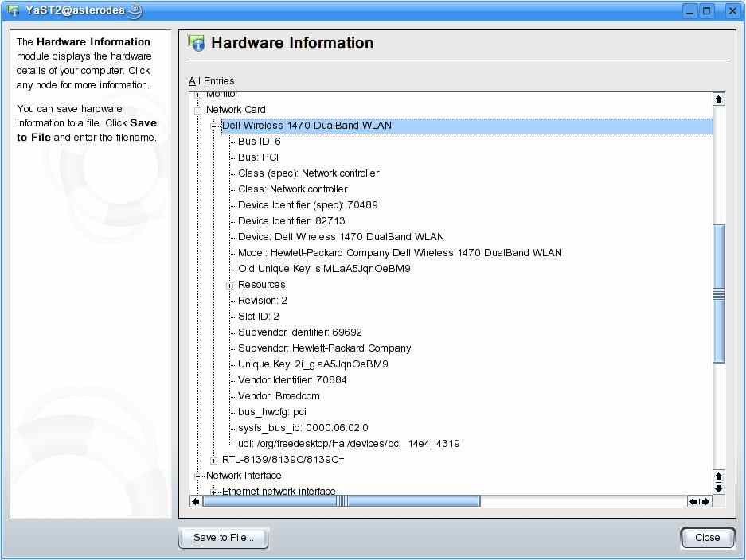746x560 pixels.
Task: Select Ethernet network interface label
Action: [x=279, y=491]
